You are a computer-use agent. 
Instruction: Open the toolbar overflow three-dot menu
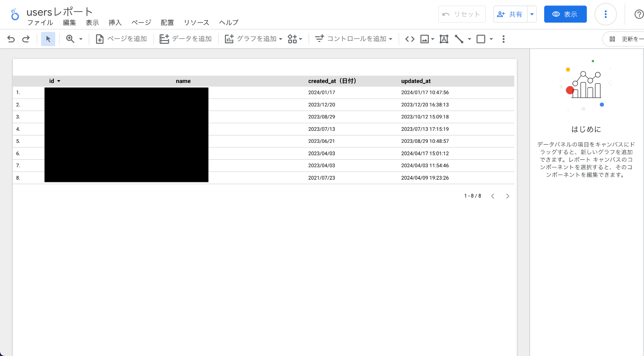click(x=504, y=39)
